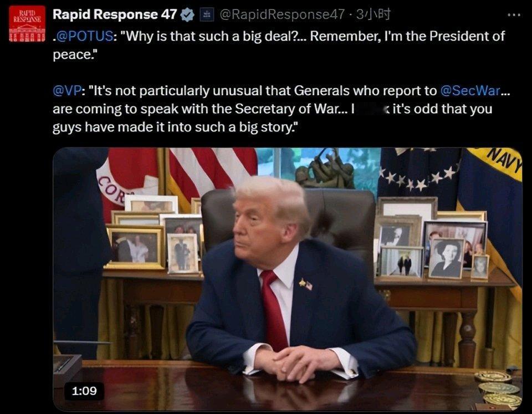Screen dimensions: 532x414
Task: Click the gold challenge coins on desk
Action: click(x=498, y=389)
